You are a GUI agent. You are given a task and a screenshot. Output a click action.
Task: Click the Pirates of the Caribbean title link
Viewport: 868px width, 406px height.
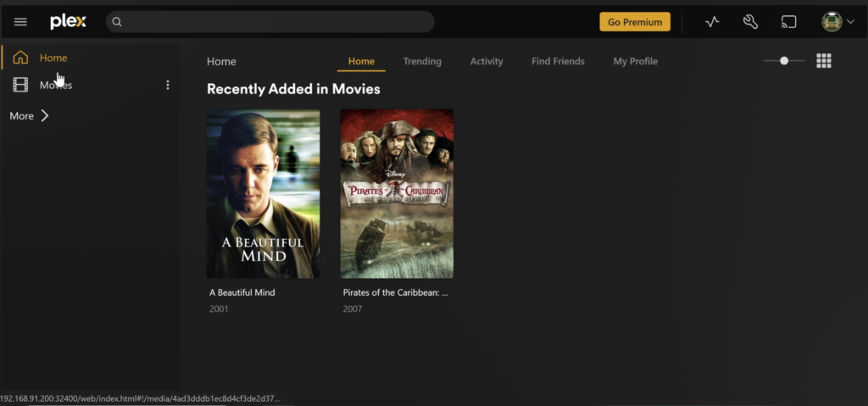(395, 292)
